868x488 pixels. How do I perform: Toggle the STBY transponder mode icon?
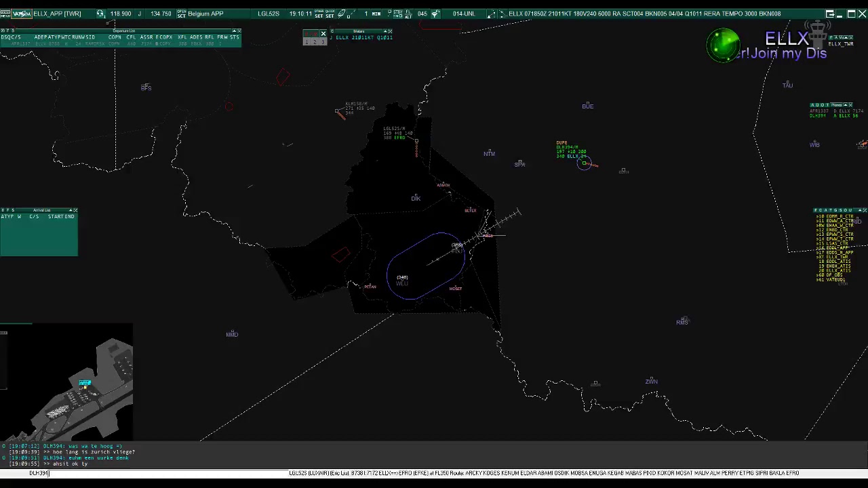[397, 14]
